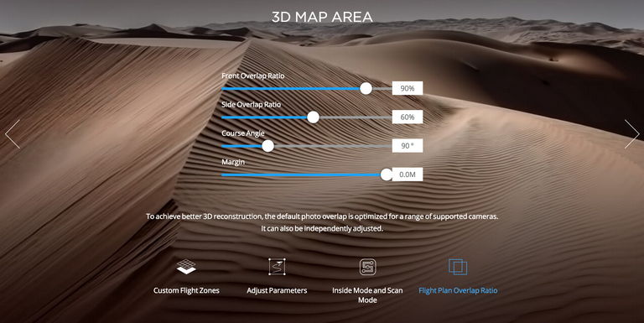The width and height of the screenshot is (644, 323).
Task: Advance to next slide with right arrow
Action: point(631,133)
